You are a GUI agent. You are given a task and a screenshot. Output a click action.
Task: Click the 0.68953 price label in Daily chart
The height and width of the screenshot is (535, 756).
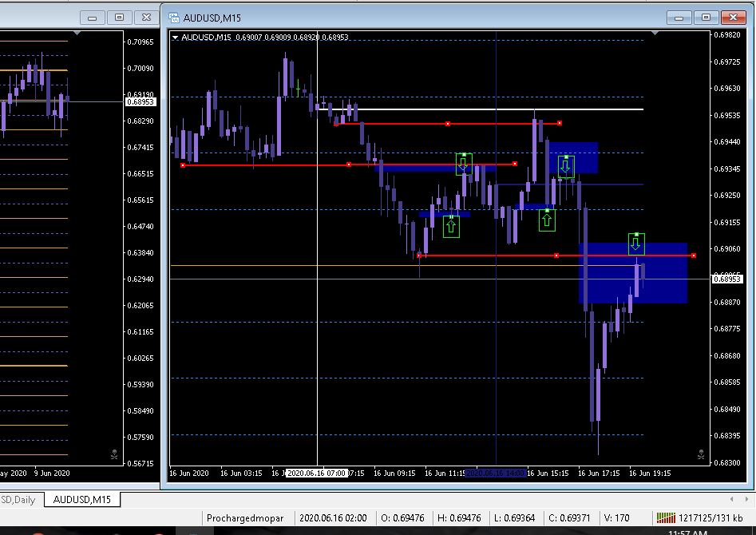141,101
